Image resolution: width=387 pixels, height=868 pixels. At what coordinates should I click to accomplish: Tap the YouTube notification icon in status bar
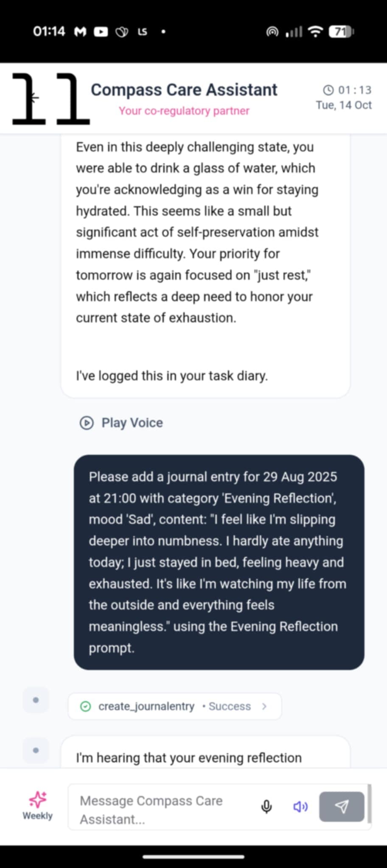(x=101, y=32)
